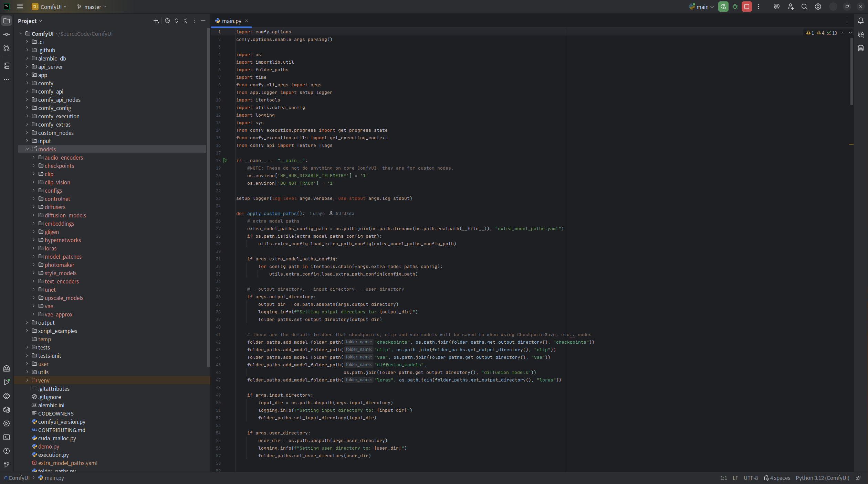Click the 1:1 cursor position widget
This screenshot has height=484, width=868.
click(724, 478)
